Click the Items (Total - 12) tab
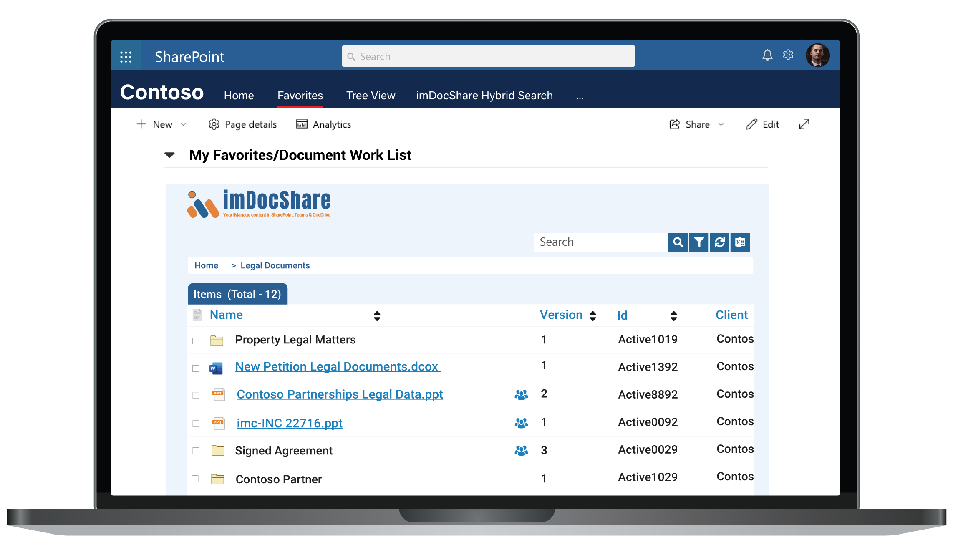The image size is (958, 560). [237, 294]
